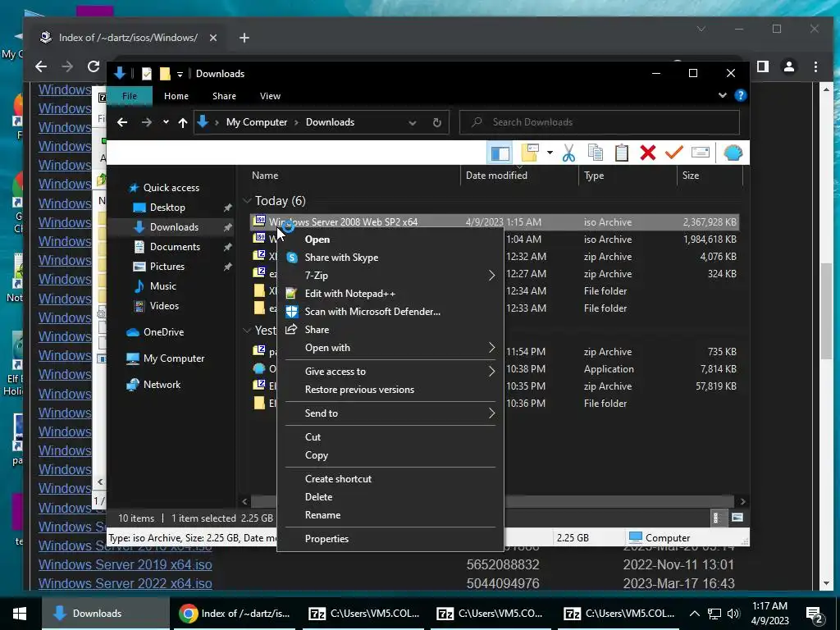Click the folder options toolbar icon
Viewport: 840px width, 630px height.
(x=530, y=153)
